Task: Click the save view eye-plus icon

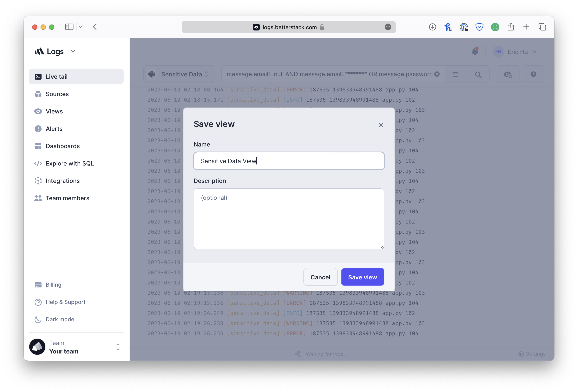Action: coord(508,74)
